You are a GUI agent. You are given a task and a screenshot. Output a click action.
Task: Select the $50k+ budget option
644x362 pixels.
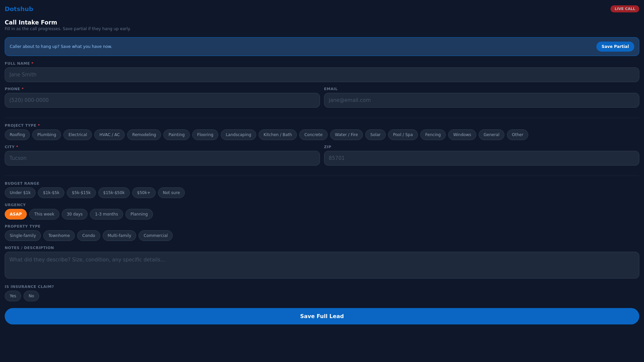pyautogui.click(x=144, y=193)
